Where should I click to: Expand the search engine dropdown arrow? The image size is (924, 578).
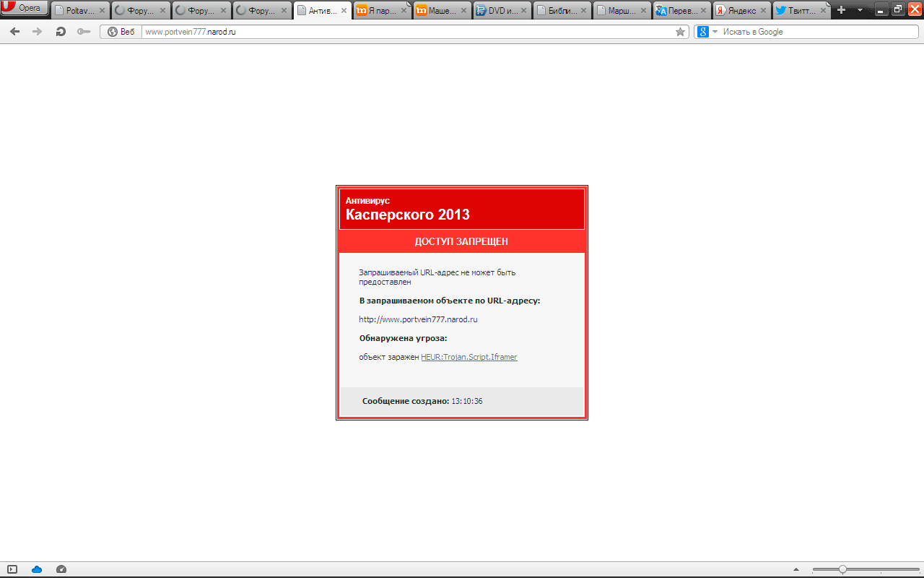(715, 32)
